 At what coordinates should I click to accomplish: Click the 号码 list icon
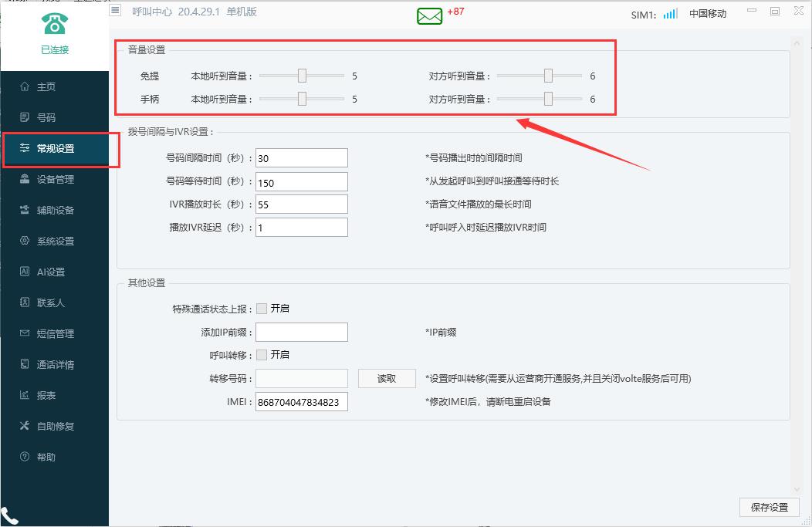pos(25,117)
